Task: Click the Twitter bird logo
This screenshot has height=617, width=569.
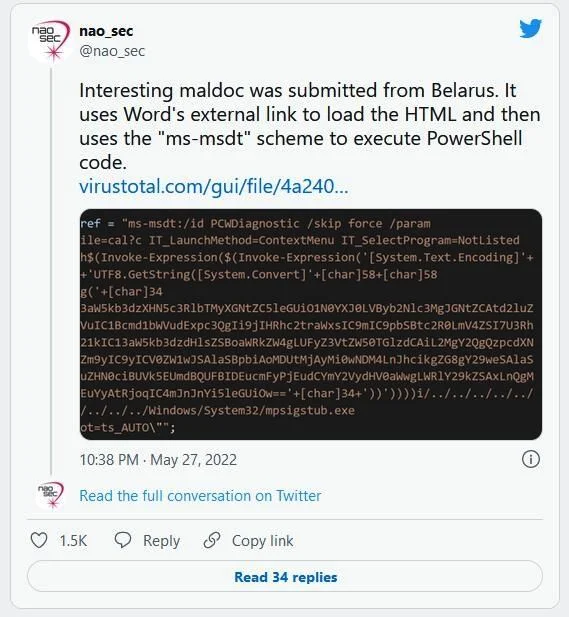Action: [x=530, y=28]
